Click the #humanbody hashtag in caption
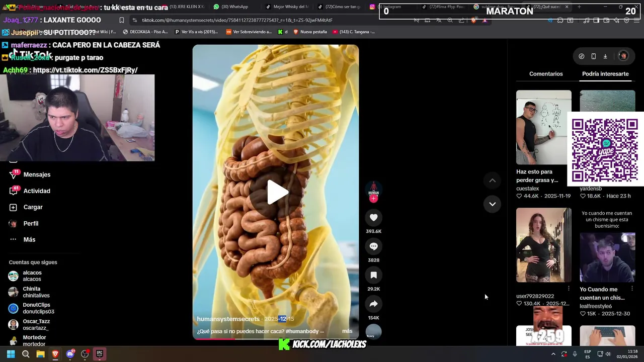This screenshot has width=644, height=362. click(302, 331)
